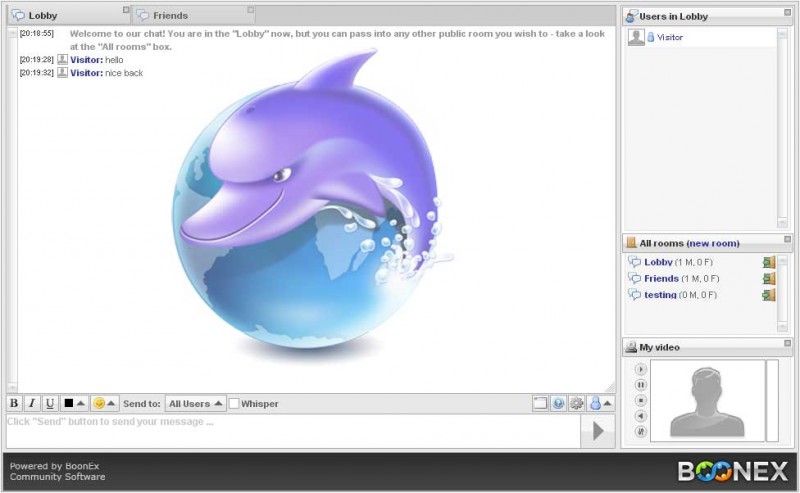Click Visitor's avatar in users list
The image size is (800, 493).
(x=636, y=37)
